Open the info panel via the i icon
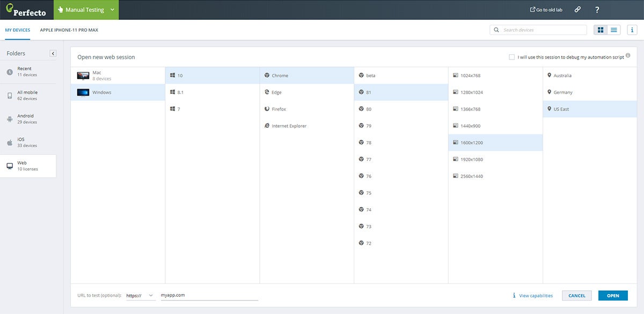 pyautogui.click(x=632, y=30)
